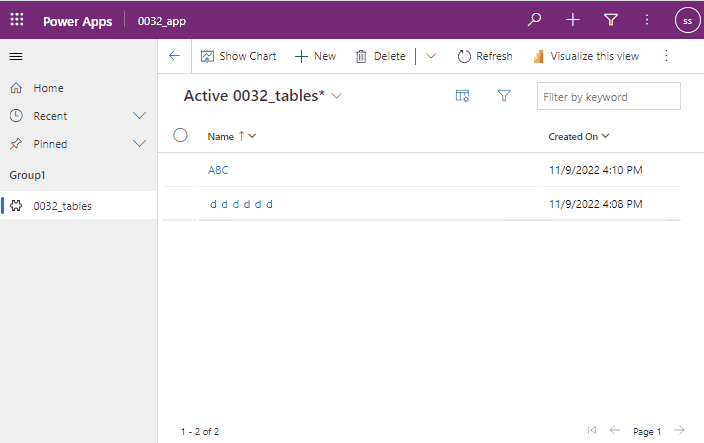The width and height of the screenshot is (704, 443).
Task: Toggle the select all rows circle
Action: coord(181,135)
